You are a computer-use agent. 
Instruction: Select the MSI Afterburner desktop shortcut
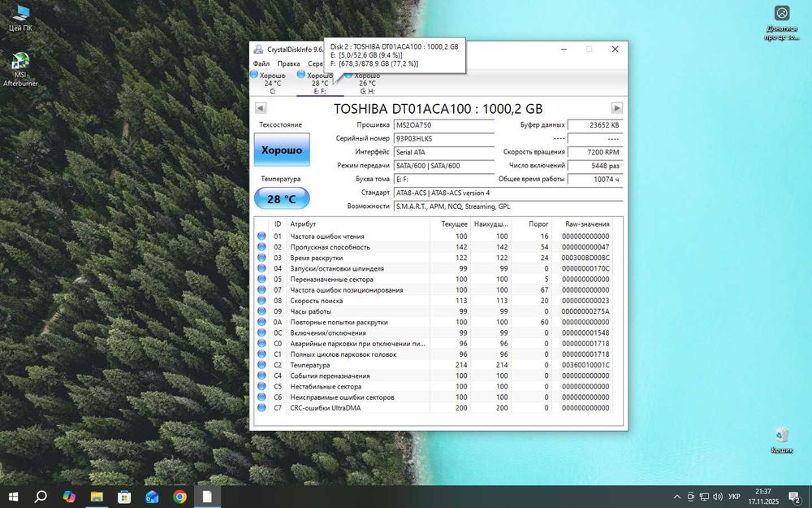[21, 69]
